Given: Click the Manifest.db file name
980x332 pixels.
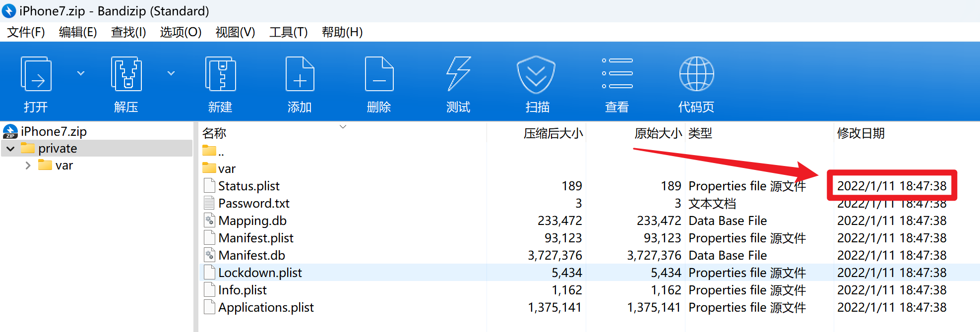Looking at the screenshot, I should tap(251, 255).
